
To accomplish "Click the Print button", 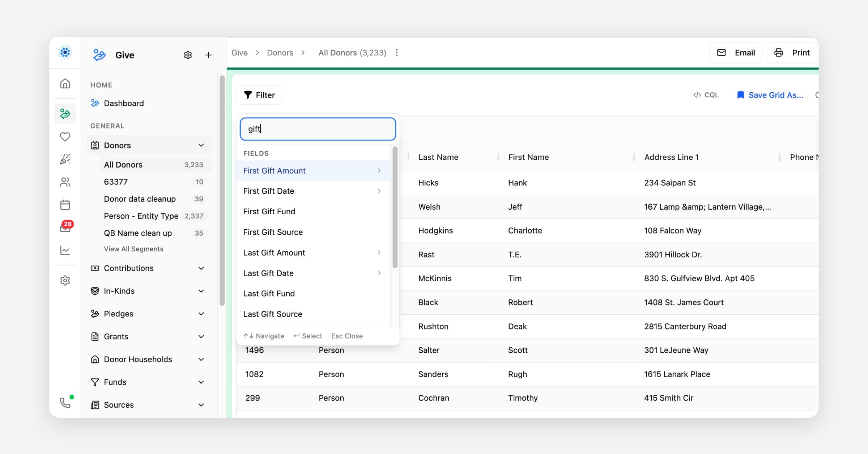I will pyautogui.click(x=792, y=53).
